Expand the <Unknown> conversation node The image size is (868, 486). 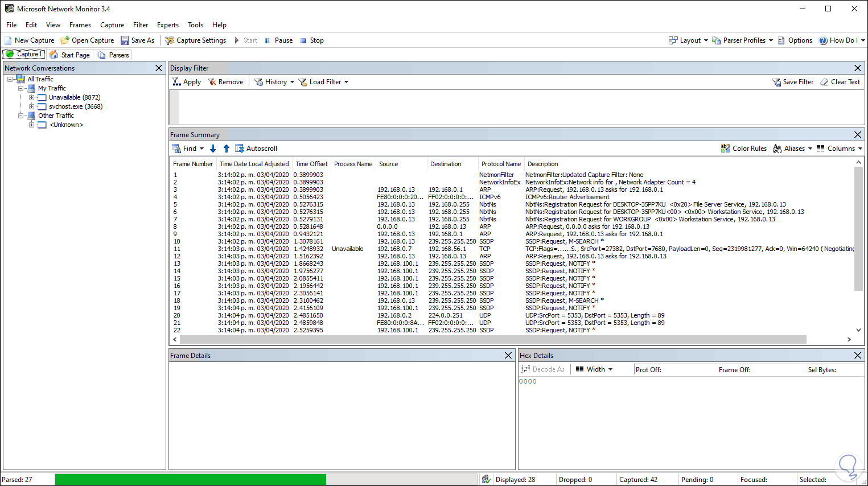tap(32, 125)
